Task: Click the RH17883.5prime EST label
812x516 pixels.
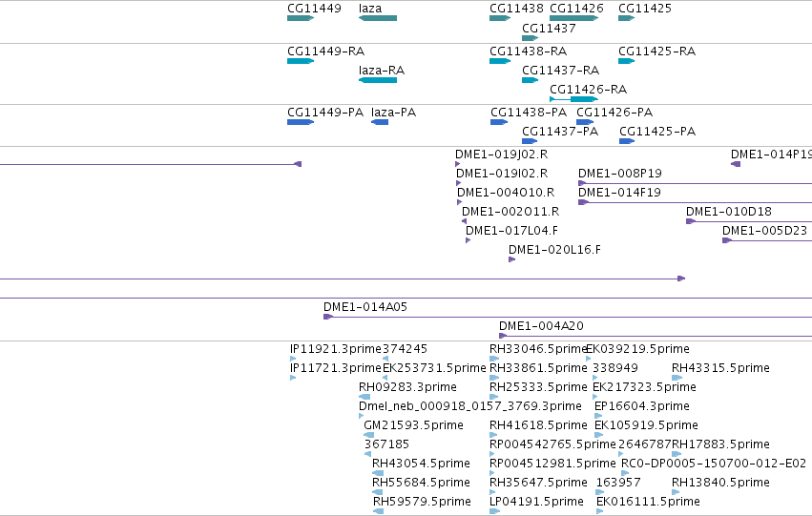Action: coord(720,444)
